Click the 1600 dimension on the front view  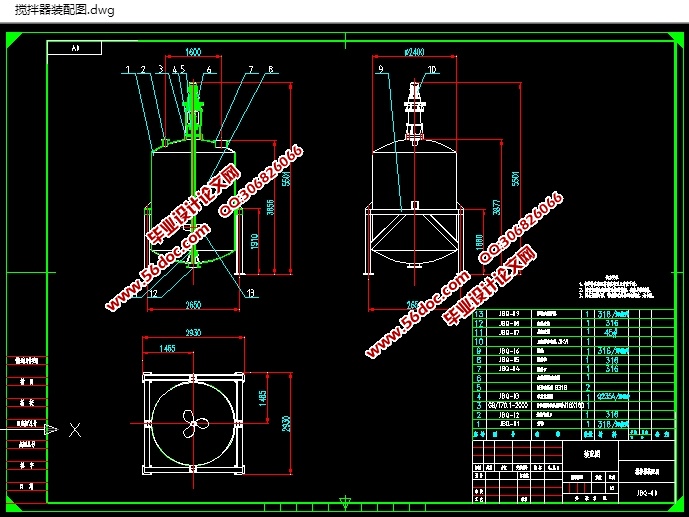click(193, 52)
